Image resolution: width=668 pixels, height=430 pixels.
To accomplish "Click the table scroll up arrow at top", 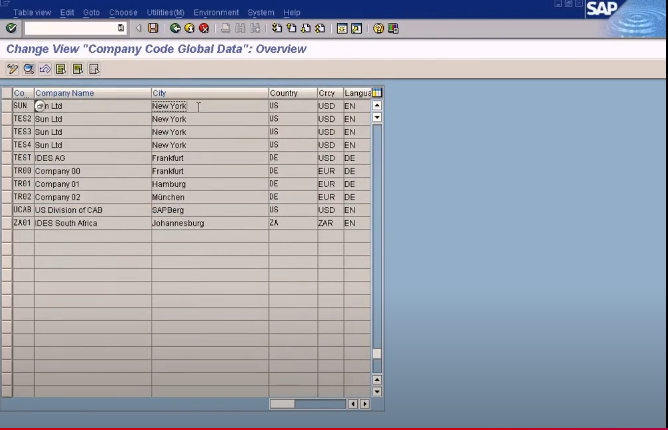I will tap(377, 105).
